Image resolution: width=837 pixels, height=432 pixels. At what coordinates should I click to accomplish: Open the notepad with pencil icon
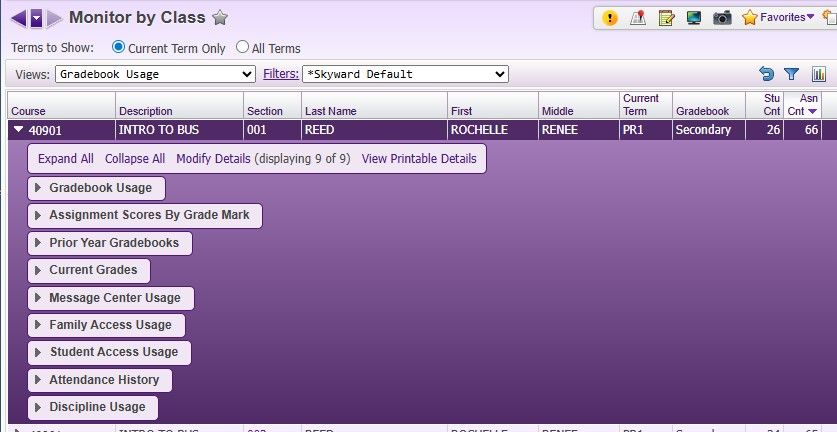(x=666, y=18)
